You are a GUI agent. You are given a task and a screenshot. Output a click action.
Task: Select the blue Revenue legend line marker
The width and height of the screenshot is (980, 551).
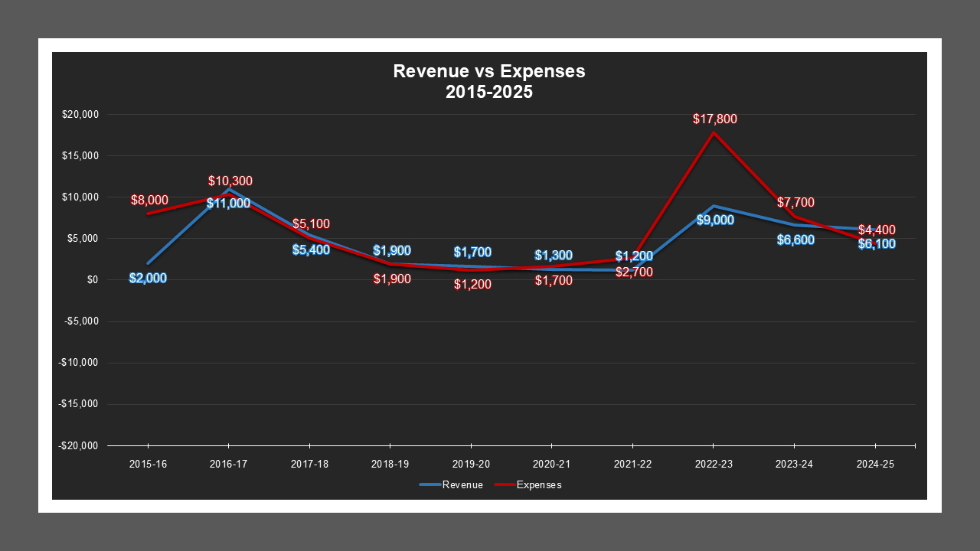coord(428,484)
